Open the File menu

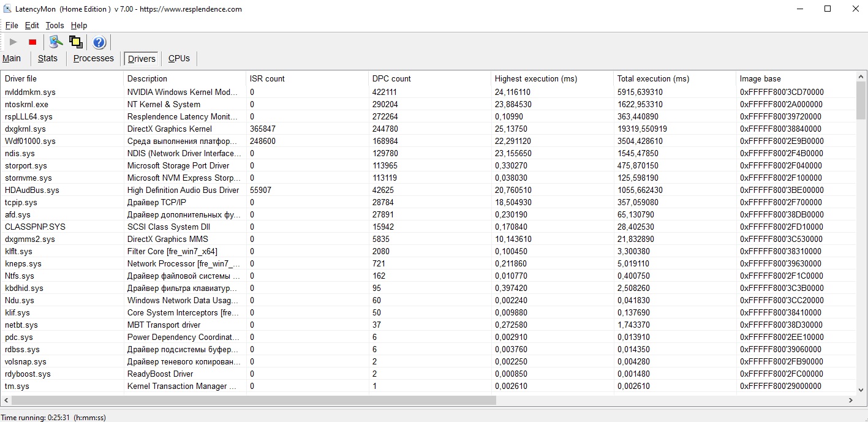pos(12,26)
